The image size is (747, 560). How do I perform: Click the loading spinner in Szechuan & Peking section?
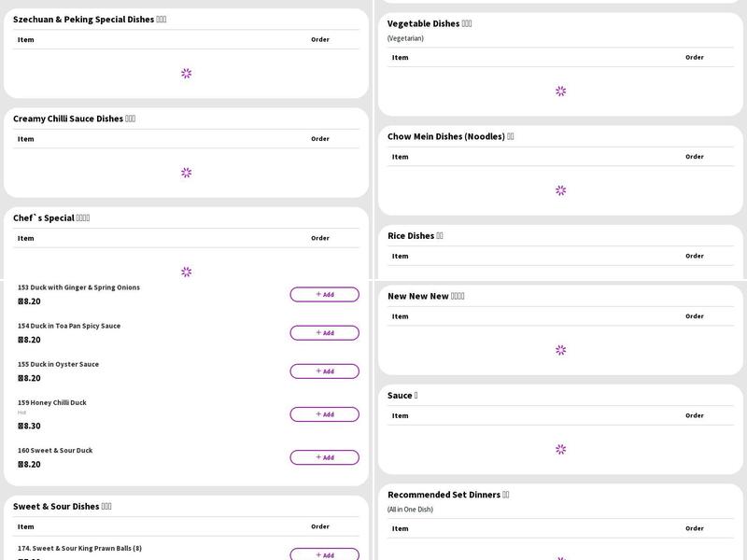(186, 74)
